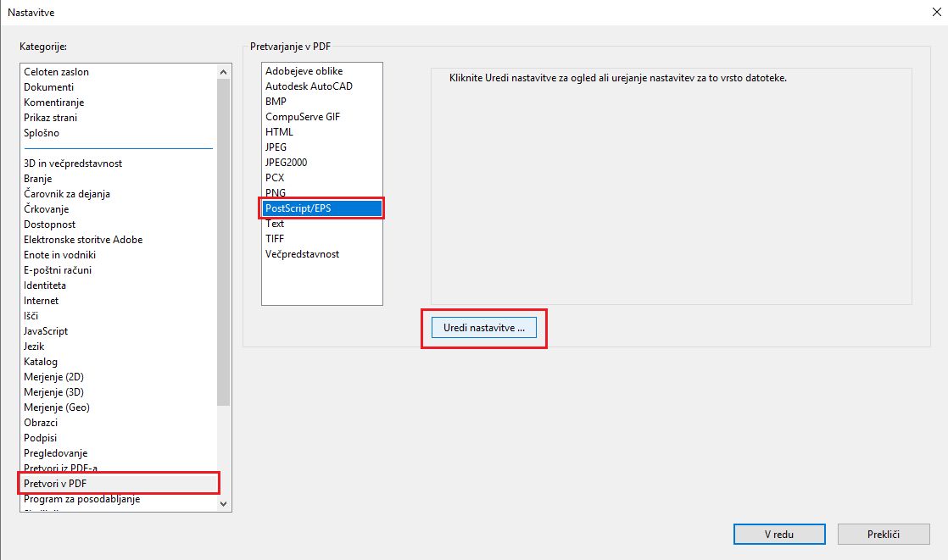Select JPEG file type

[x=276, y=147]
